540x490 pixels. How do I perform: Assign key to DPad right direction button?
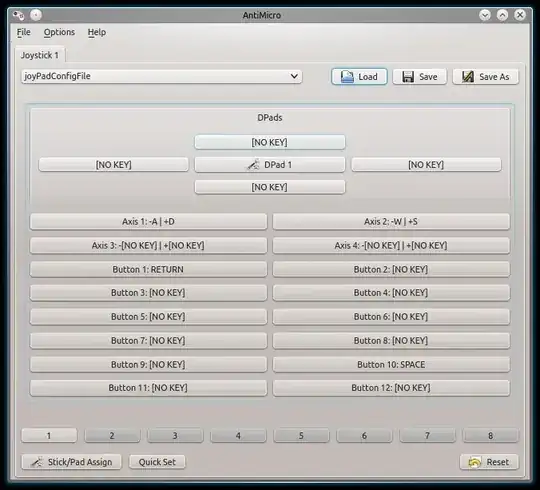[426, 165]
